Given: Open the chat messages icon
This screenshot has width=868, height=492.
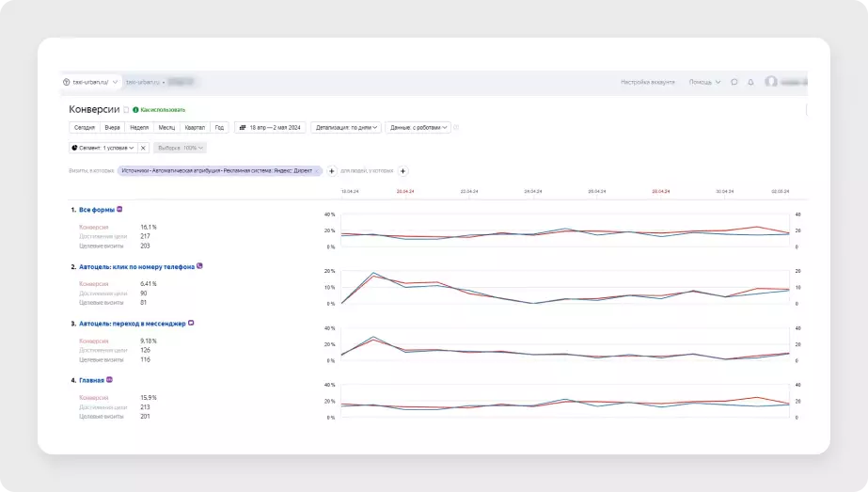Looking at the screenshot, I should tap(734, 82).
